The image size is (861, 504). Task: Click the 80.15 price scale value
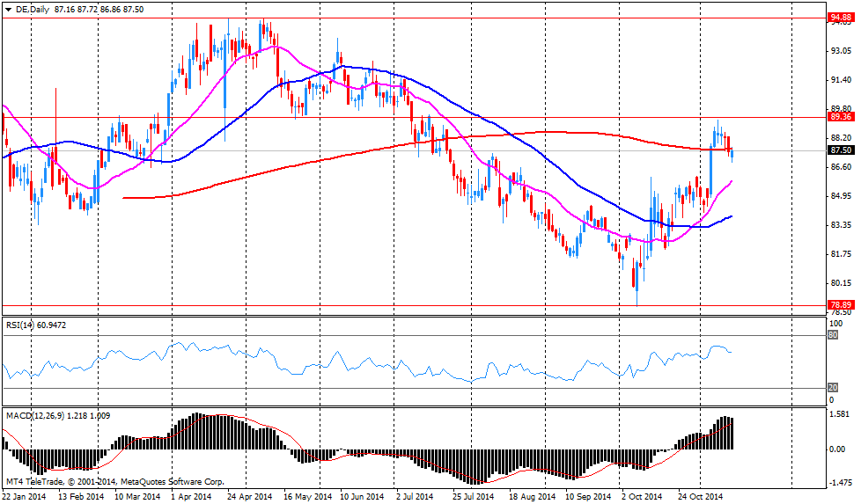[x=842, y=283]
